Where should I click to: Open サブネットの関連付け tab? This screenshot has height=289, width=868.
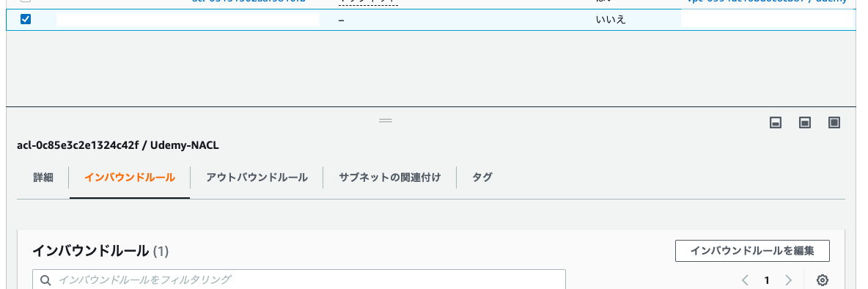click(x=390, y=178)
